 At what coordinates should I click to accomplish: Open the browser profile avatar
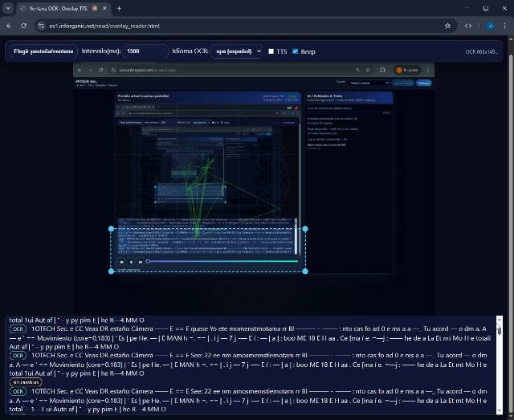[489, 26]
